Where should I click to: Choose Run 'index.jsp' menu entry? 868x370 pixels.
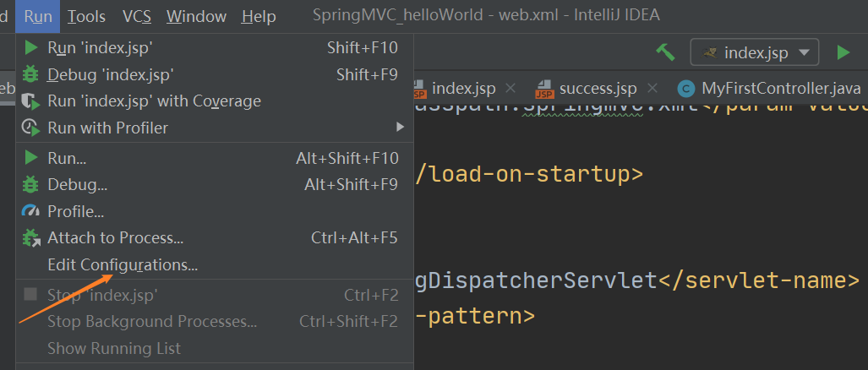[x=215, y=48]
